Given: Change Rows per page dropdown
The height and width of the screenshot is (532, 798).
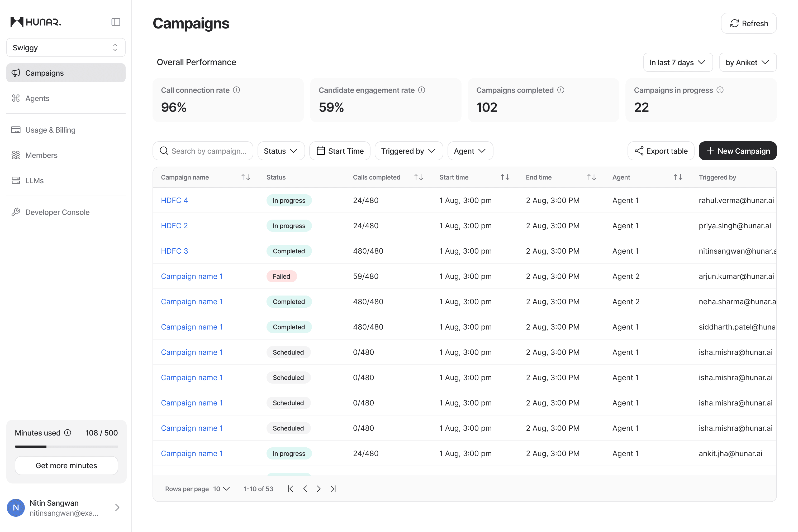Looking at the screenshot, I should [x=221, y=489].
